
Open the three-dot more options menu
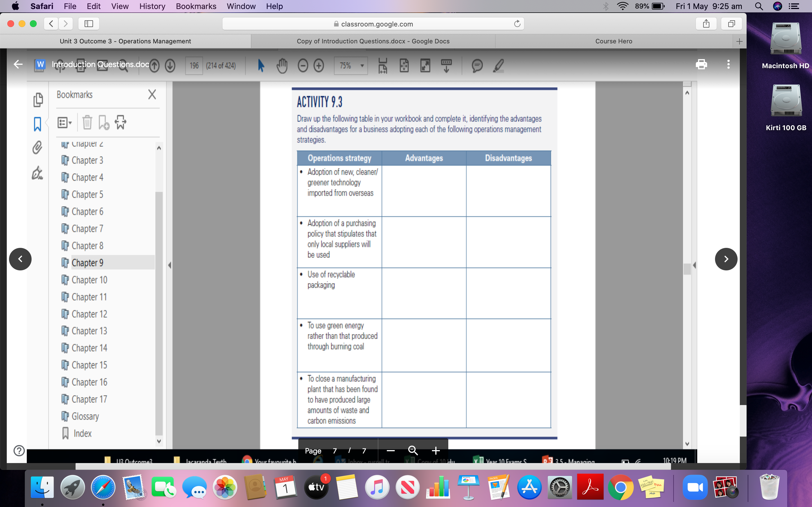point(728,65)
